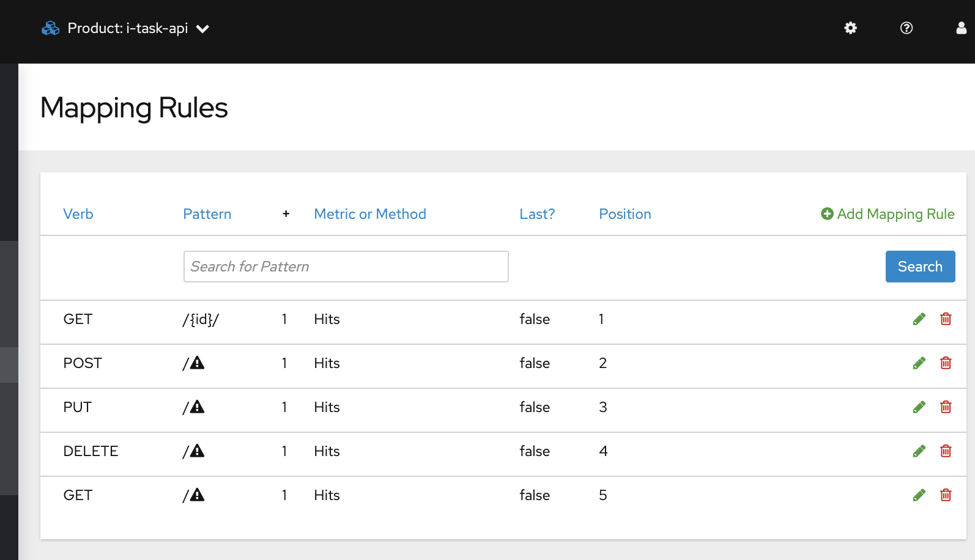Click position value 2

coord(603,363)
